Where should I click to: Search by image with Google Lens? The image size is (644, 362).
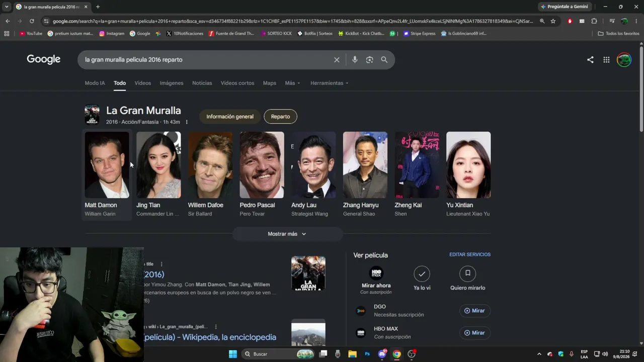369,60
